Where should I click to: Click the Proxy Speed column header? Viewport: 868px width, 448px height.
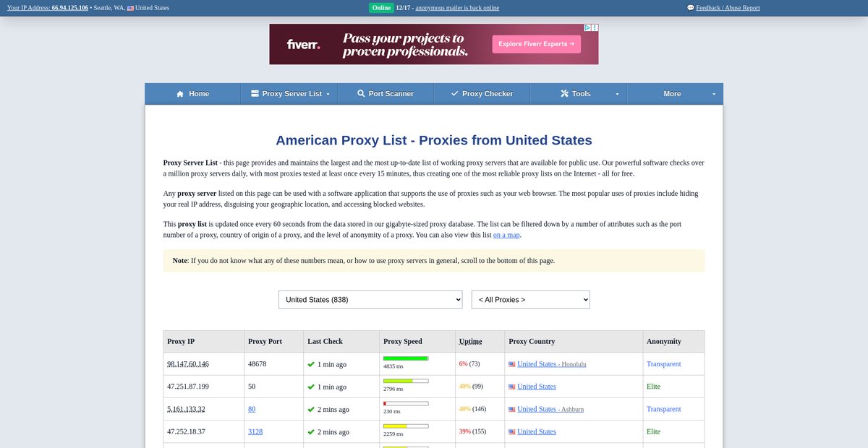[x=403, y=341]
